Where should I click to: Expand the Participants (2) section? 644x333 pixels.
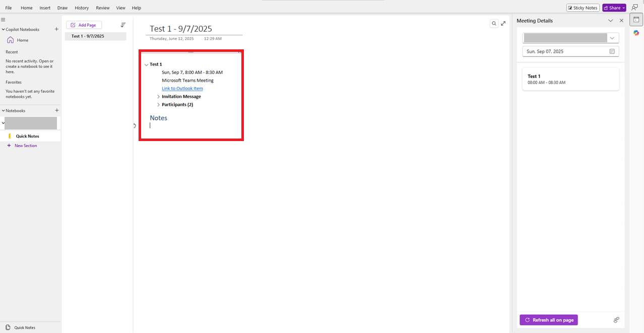[158, 104]
